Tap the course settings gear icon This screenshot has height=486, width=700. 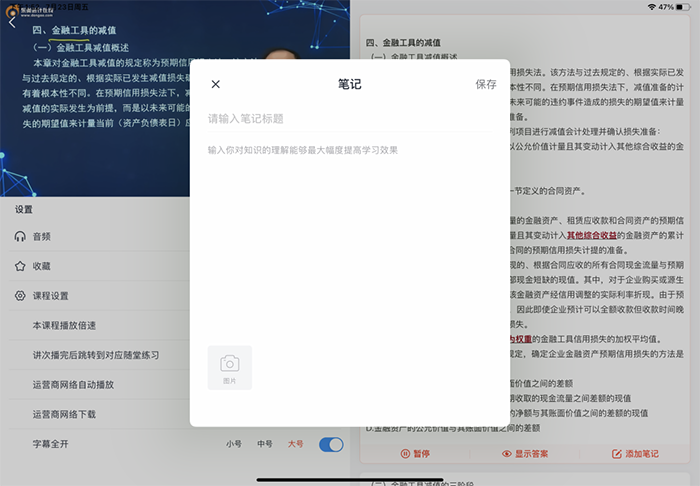(20, 296)
